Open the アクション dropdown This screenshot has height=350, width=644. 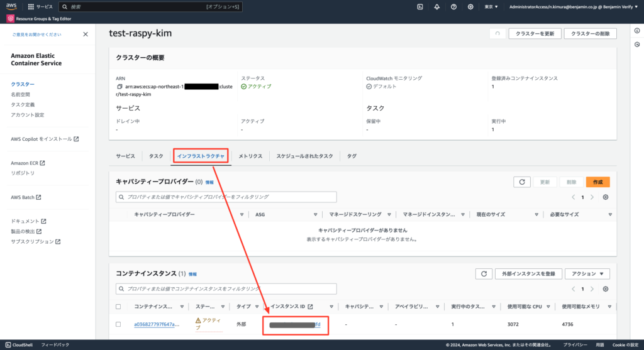(587, 274)
